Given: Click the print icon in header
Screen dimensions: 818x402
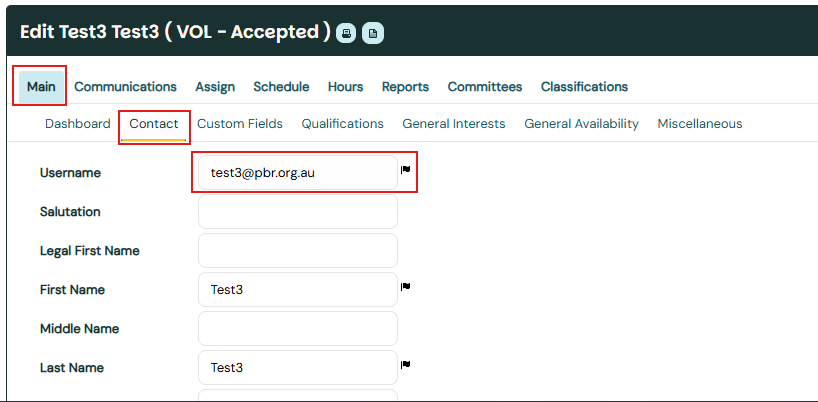Looking at the screenshot, I should click(346, 33).
